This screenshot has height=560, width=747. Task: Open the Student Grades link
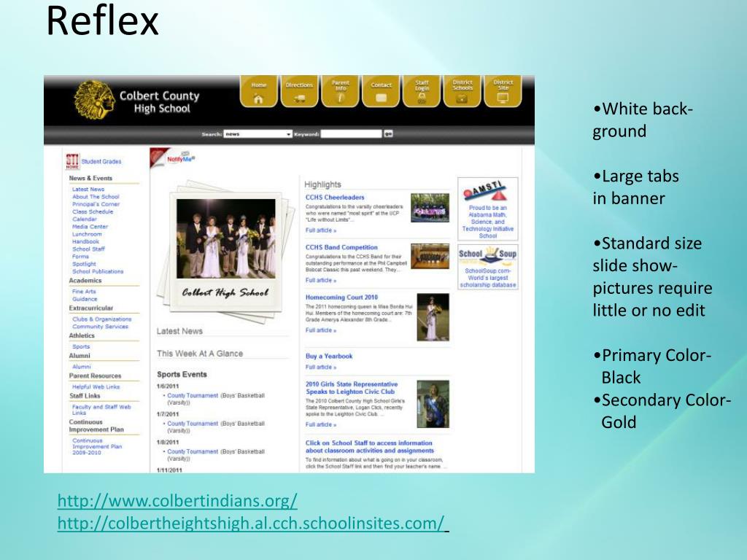(101, 161)
